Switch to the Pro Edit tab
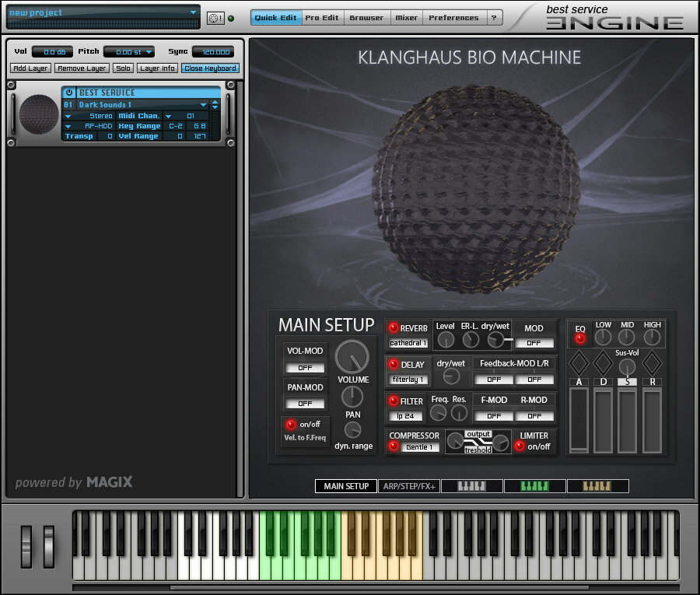 click(x=322, y=18)
